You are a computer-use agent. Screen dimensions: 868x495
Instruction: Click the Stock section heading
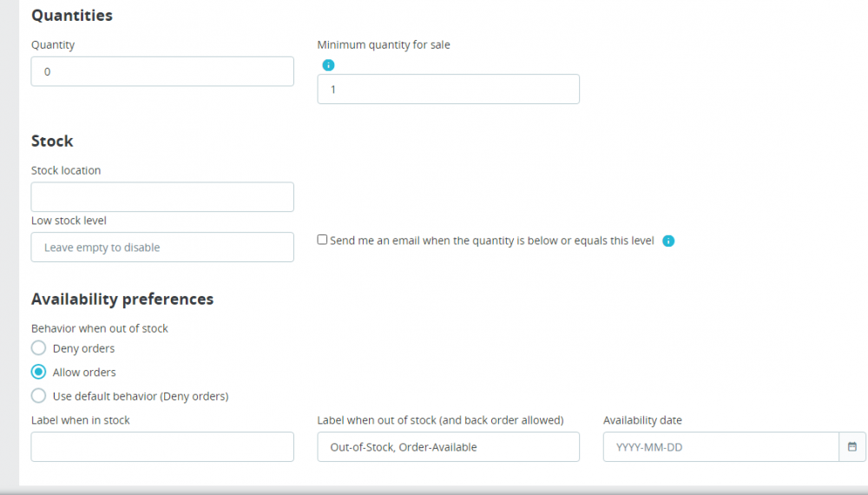52,141
